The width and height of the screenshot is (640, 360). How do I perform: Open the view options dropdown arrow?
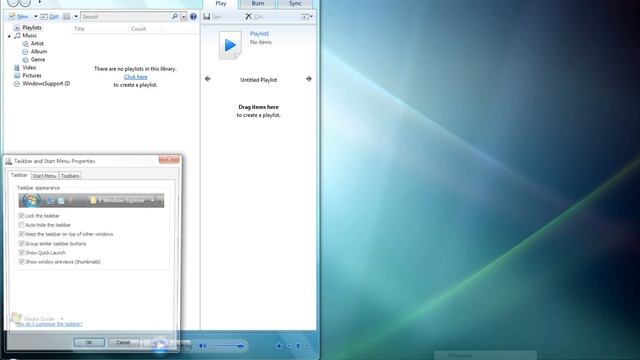[76, 17]
